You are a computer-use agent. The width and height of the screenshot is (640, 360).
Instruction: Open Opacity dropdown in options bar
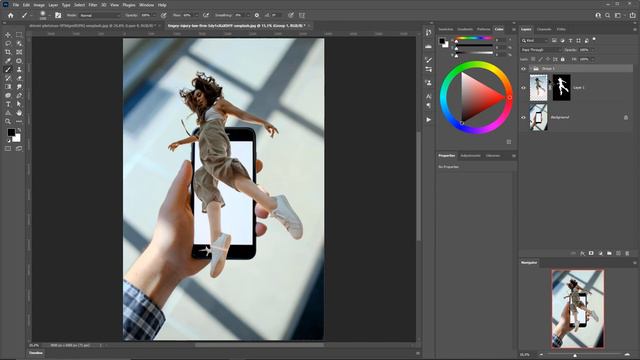click(x=155, y=15)
